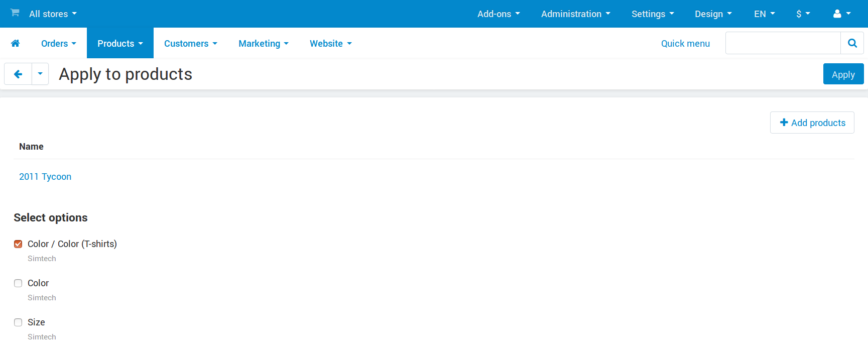868x349 pixels.
Task: Open the Marketing menu
Action: pyautogui.click(x=264, y=43)
